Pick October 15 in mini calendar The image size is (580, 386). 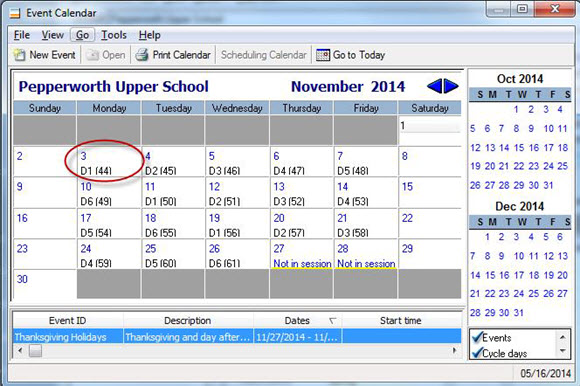coord(519,148)
